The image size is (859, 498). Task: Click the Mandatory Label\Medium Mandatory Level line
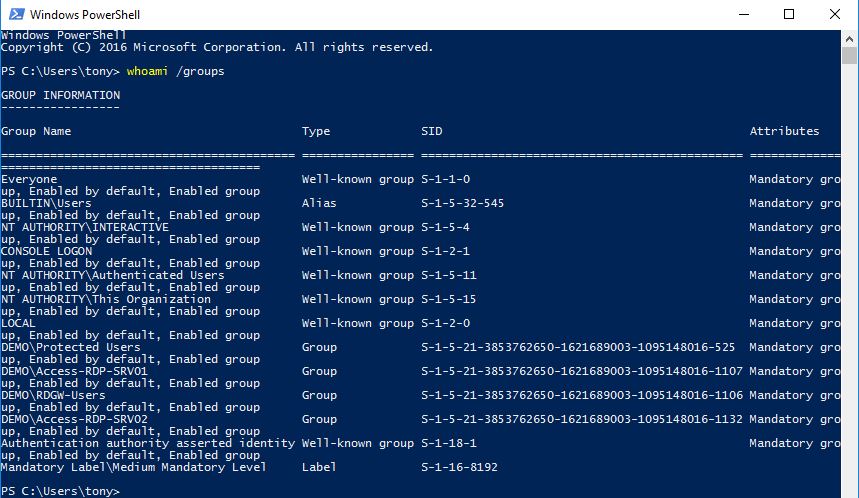click(x=133, y=467)
